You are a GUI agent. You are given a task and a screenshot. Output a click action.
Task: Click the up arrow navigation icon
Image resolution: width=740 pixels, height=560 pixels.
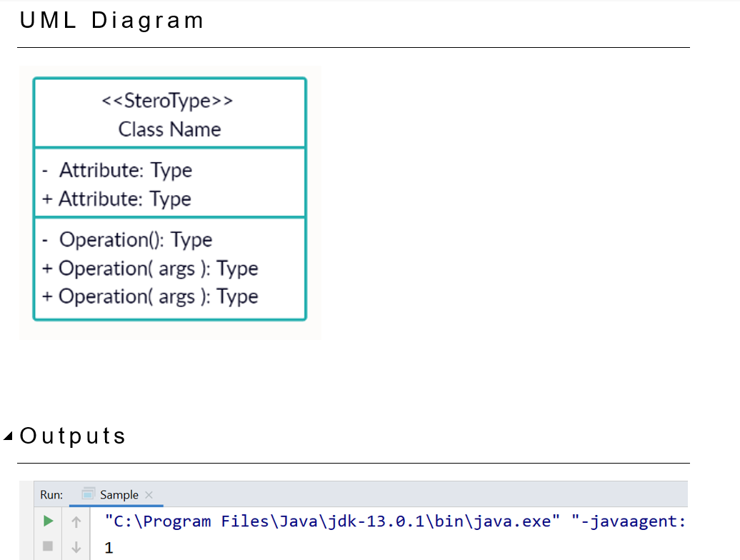pos(76,521)
